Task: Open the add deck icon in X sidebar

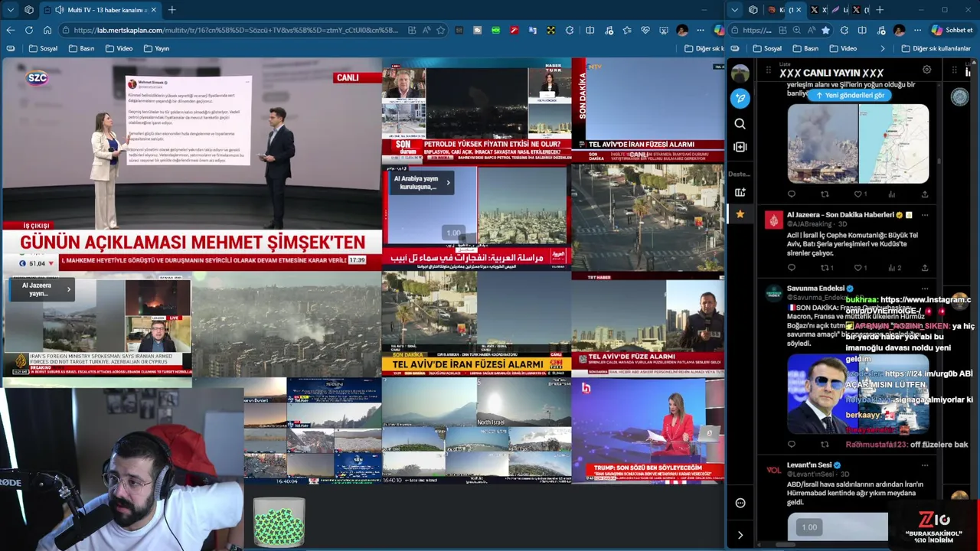Action: click(740, 192)
